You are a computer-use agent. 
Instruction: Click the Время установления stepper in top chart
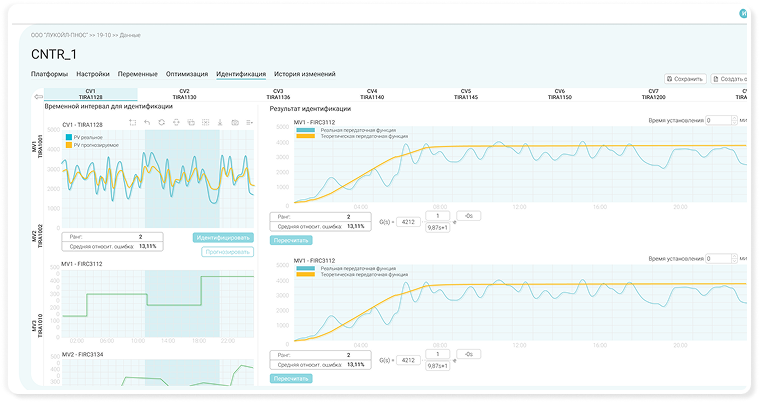coord(733,120)
